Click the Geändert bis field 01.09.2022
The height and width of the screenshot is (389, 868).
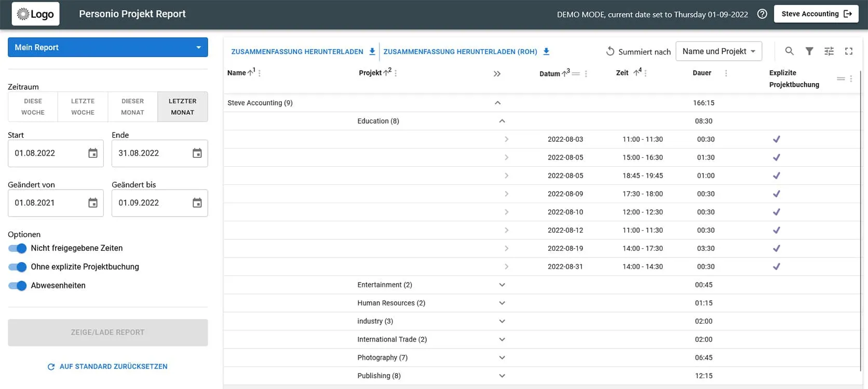[x=160, y=203]
